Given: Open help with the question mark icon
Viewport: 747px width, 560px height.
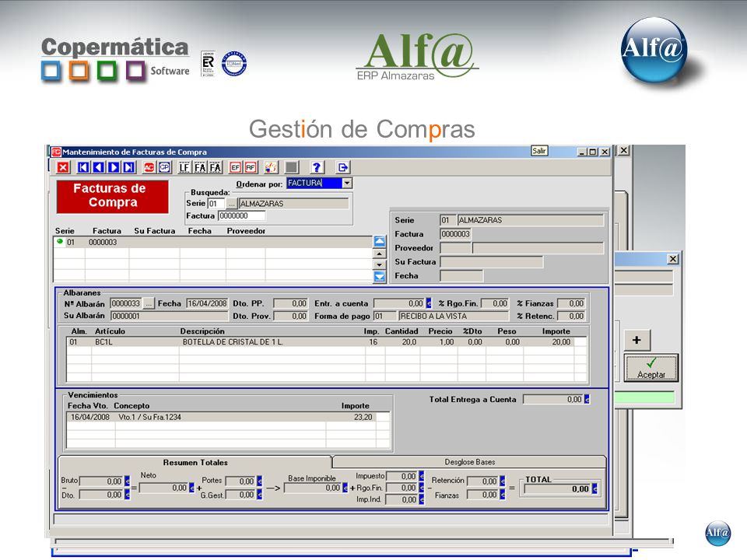Looking at the screenshot, I should point(317,167).
